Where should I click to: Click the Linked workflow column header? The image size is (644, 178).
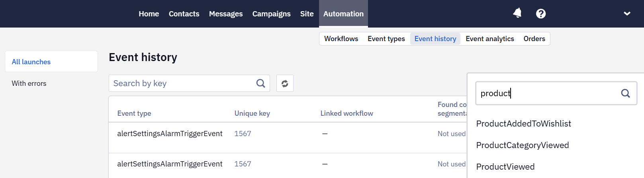pyautogui.click(x=347, y=113)
